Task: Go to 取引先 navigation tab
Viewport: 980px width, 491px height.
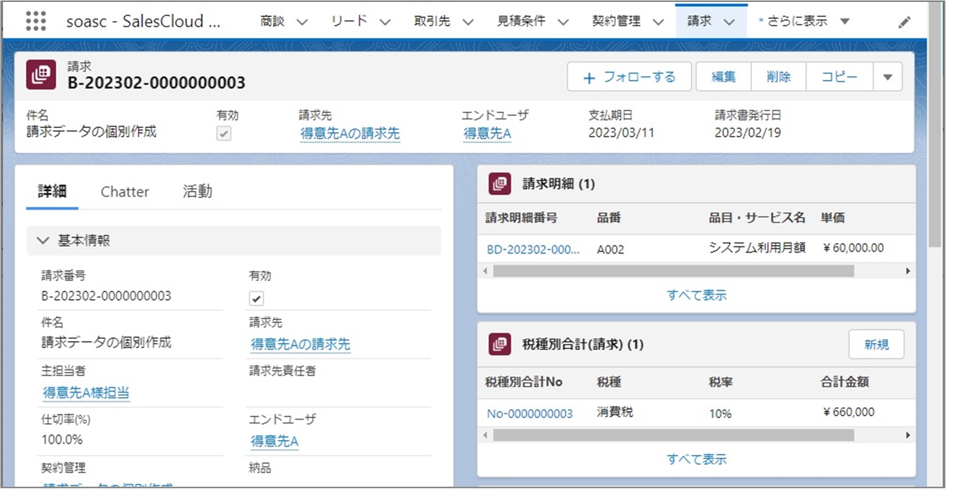Action: pos(432,21)
